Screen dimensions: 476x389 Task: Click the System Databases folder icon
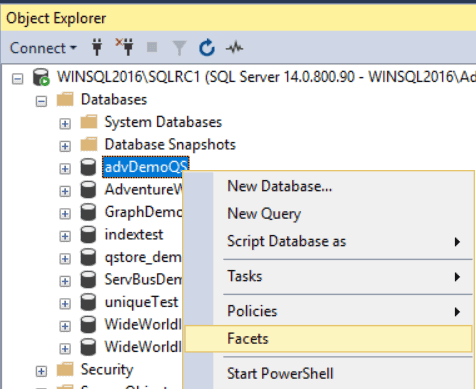[89, 122]
